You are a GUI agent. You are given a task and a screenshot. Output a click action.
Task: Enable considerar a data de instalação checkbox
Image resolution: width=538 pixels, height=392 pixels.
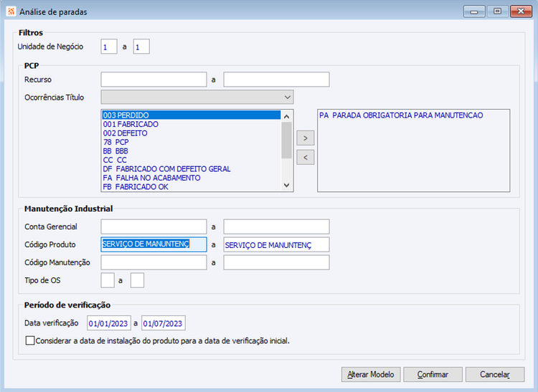tap(30, 340)
